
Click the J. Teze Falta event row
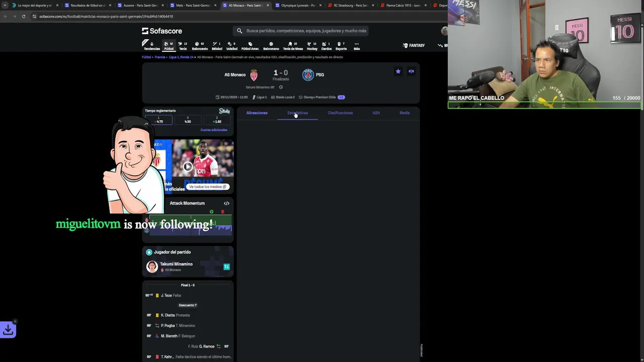pyautogui.click(x=188, y=295)
